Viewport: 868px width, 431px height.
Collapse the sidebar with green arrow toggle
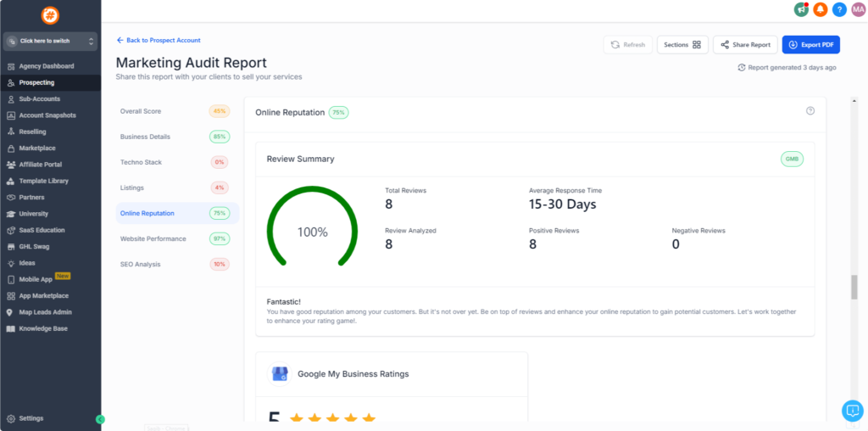(100, 419)
